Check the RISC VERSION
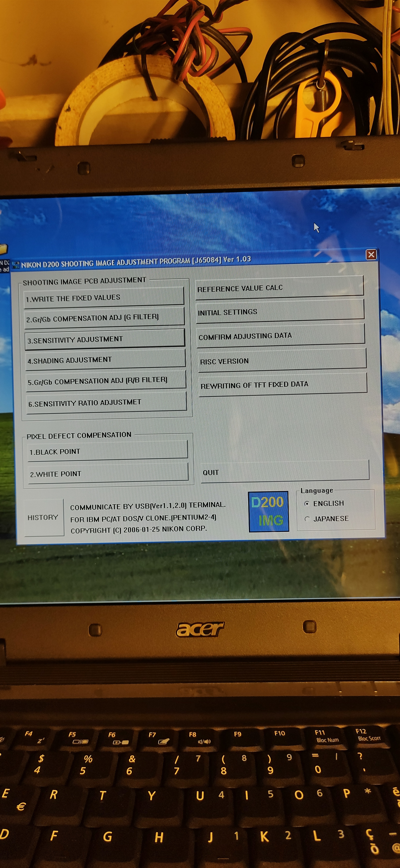 pyautogui.click(x=282, y=360)
